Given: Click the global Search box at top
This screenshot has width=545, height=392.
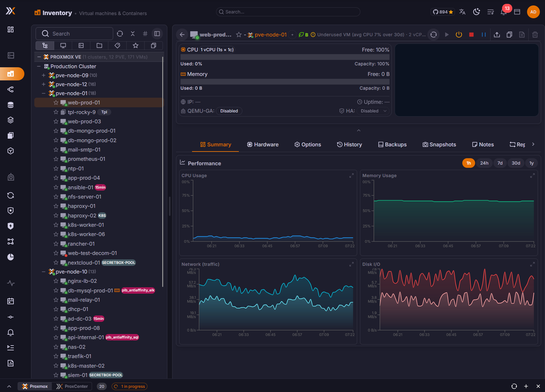Looking at the screenshot, I should [288, 12].
